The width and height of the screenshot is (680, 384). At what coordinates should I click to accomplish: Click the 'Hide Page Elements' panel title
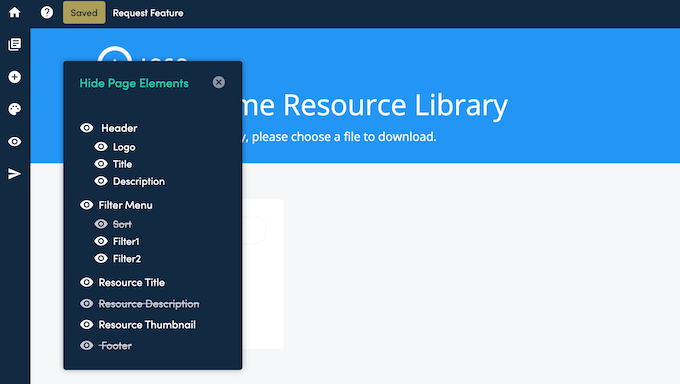[x=134, y=83]
